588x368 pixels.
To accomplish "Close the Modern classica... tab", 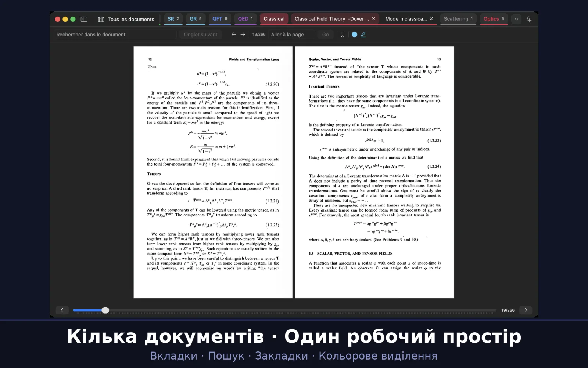I will click(x=431, y=19).
